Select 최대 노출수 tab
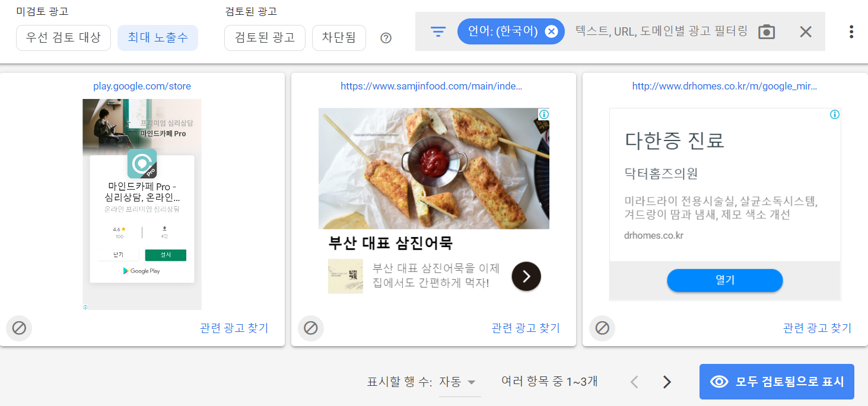This screenshot has width=868, height=406. (158, 38)
